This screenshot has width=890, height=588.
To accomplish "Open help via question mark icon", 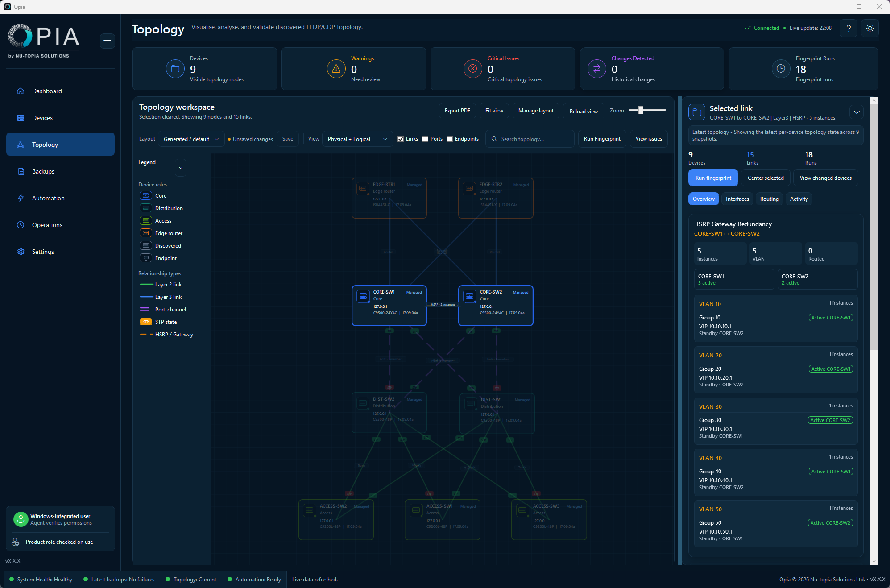I will pyautogui.click(x=849, y=28).
